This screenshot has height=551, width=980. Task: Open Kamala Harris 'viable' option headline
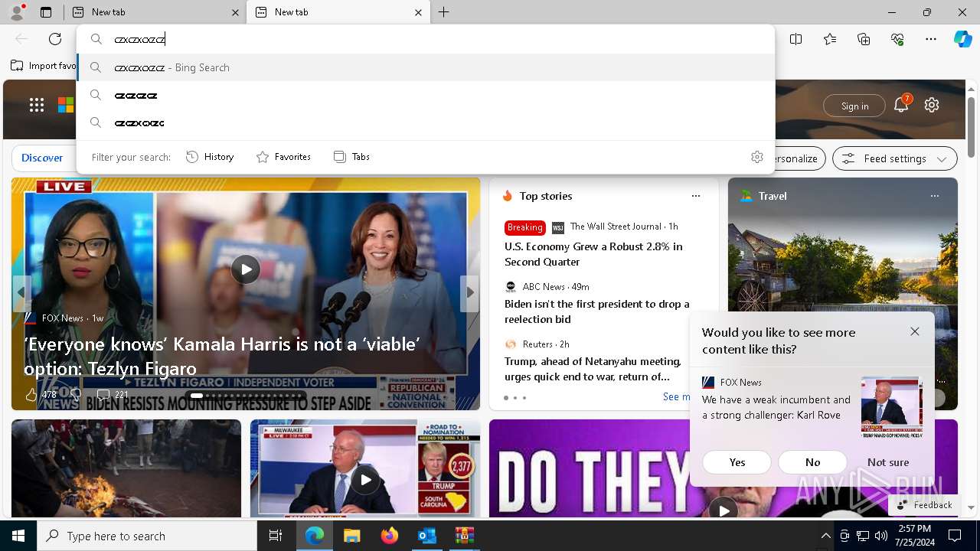[222, 356]
